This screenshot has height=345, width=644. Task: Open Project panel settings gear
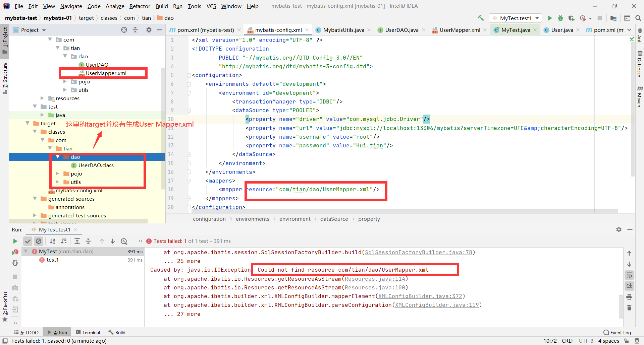pyautogui.click(x=149, y=30)
